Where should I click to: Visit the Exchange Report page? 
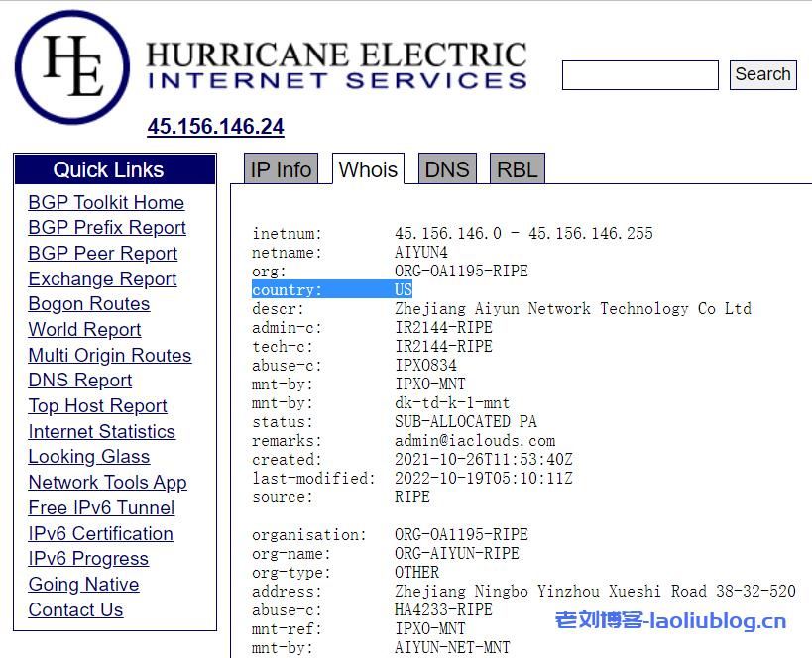pos(102,279)
